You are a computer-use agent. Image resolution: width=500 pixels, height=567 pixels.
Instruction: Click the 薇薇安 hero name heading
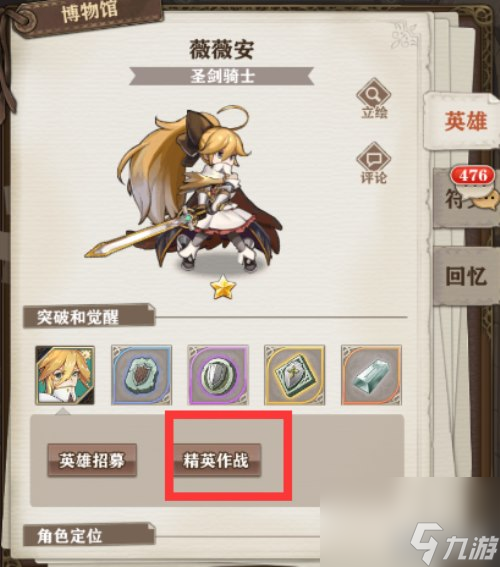click(222, 50)
